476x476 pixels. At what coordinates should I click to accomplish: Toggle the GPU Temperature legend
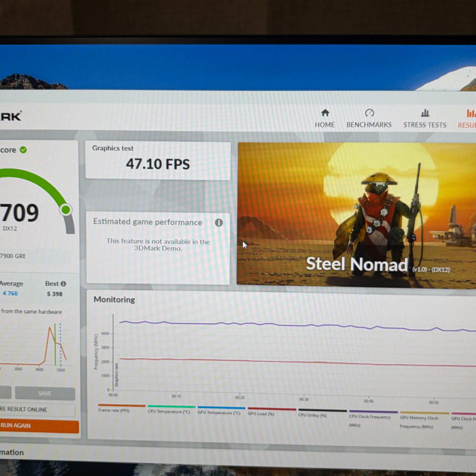click(221, 410)
